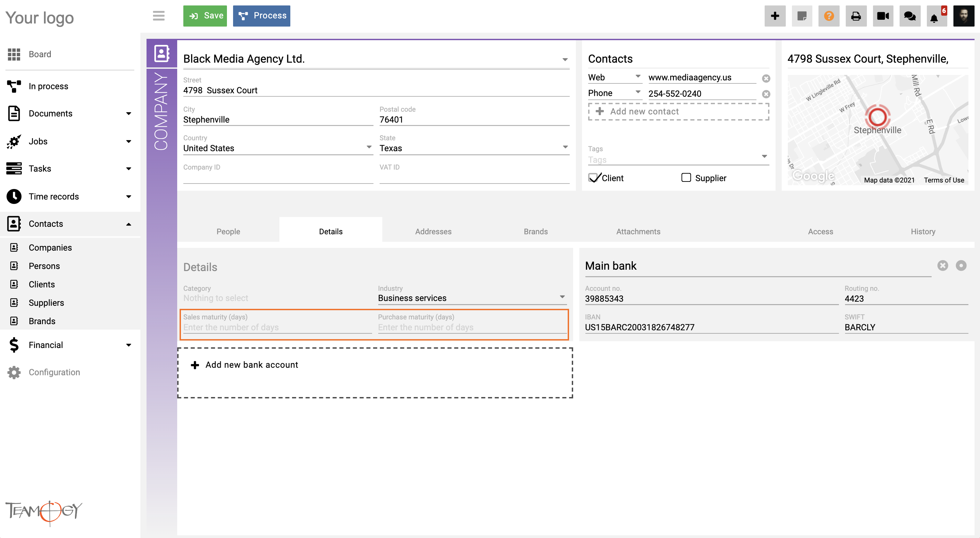Click the Main bank default circle icon
The width and height of the screenshot is (980, 538).
[x=961, y=265]
